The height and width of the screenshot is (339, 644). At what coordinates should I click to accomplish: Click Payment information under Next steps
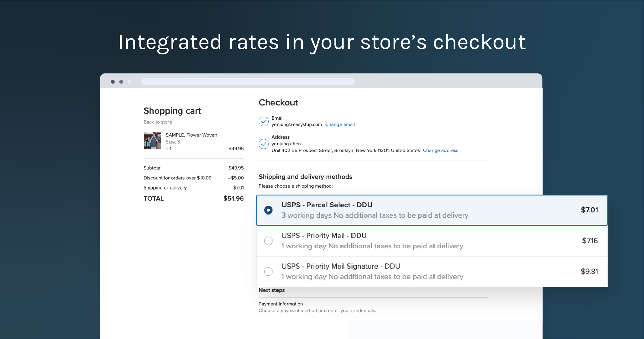[x=281, y=304]
